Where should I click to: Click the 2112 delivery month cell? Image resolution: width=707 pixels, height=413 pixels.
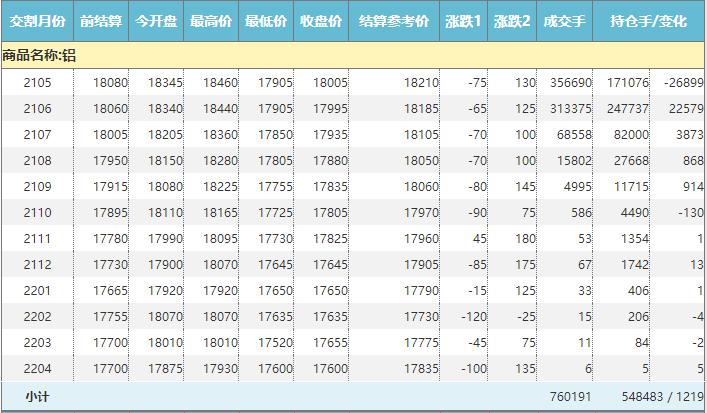38,264
